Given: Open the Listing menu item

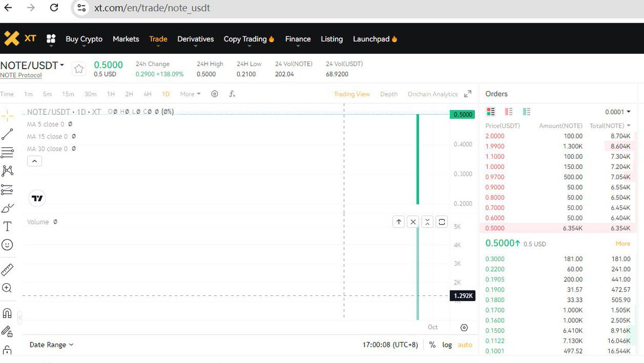Looking at the screenshot, I should pos(332,39).
